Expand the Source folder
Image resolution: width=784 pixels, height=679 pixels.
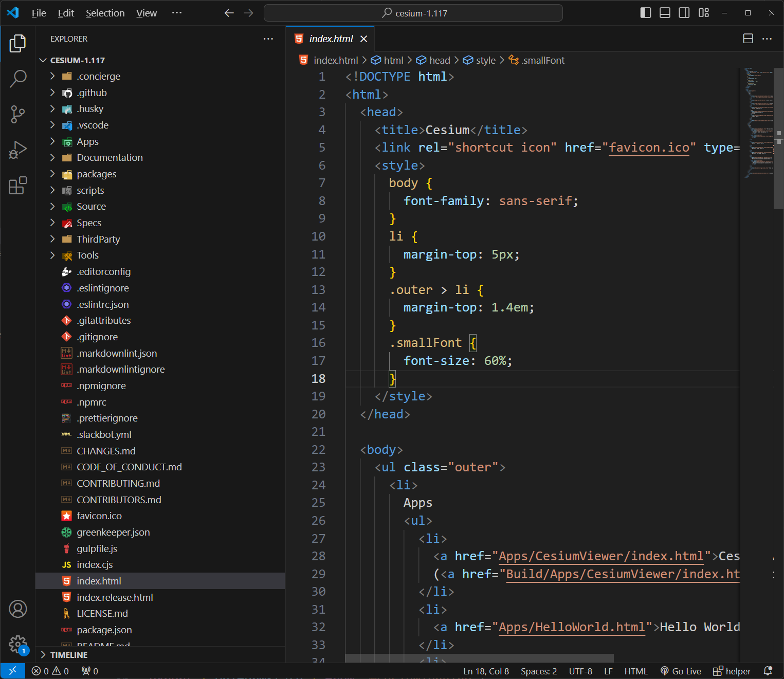pyautogui.click(x=160, y=207)
